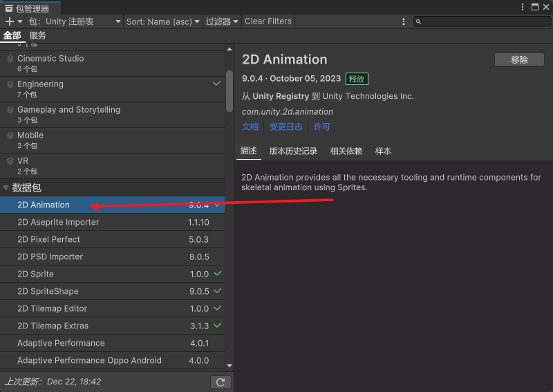
Task: Open the 变更日志 changelog link
Action: 285,127
